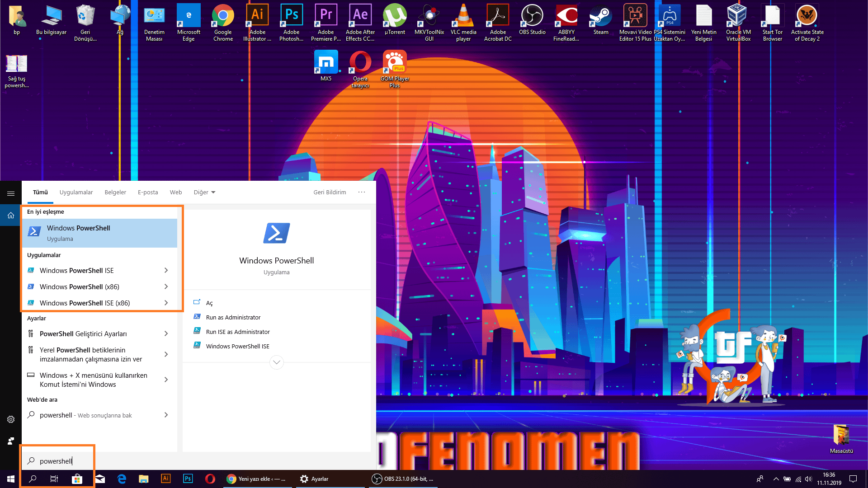The height and width of the screenshot is (488, 868).
Task: Open Start Tor Browser desktop icon
Action: 773,23
